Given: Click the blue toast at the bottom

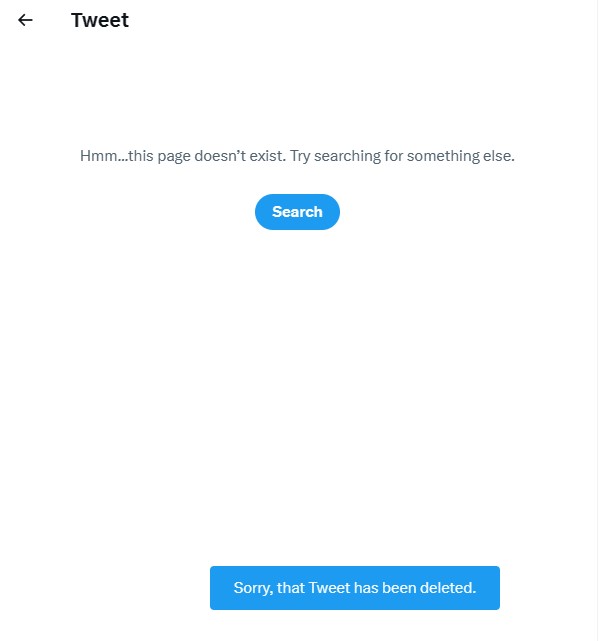Looking at the screenshot, I should click(x=354, y=588).
